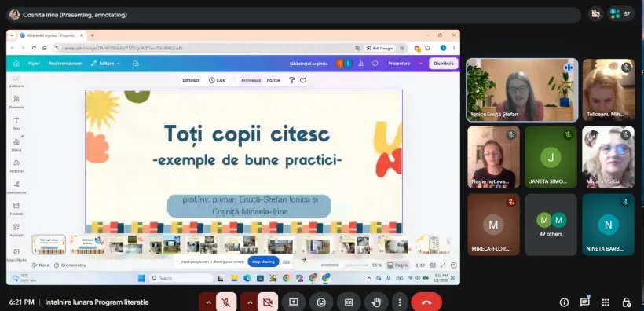Set page timing with the 5.0s control

pyautogui.click(x=217, y=80)
